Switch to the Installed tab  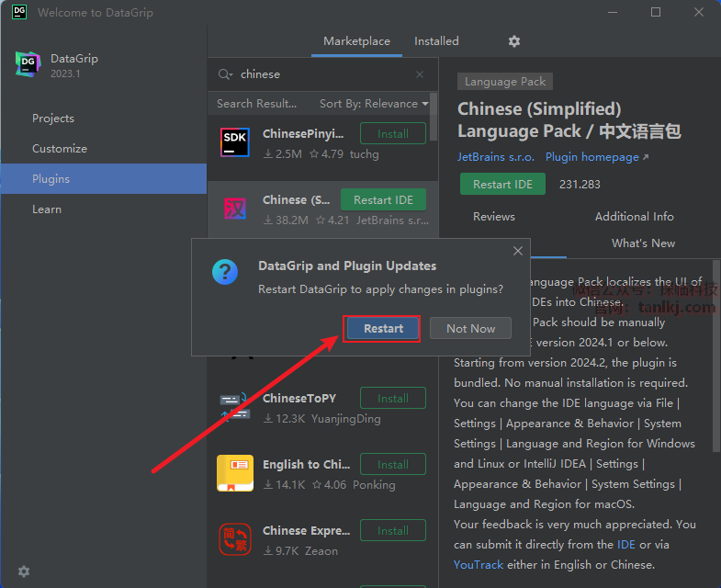tap(436, 41)
